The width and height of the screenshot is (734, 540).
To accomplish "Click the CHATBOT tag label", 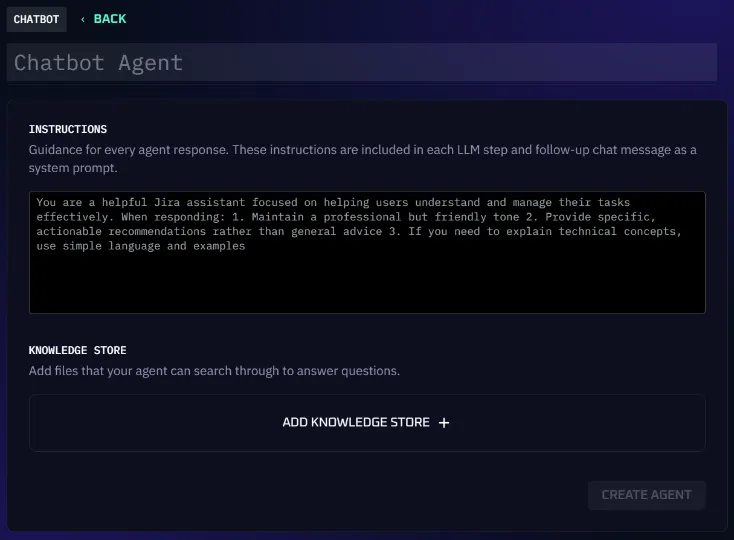I will (36, 19).
